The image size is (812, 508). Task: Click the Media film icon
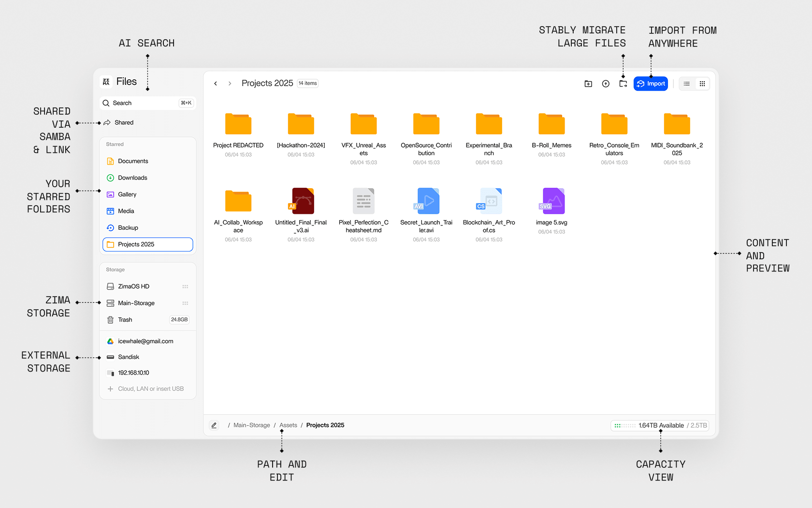coord(110,211)
